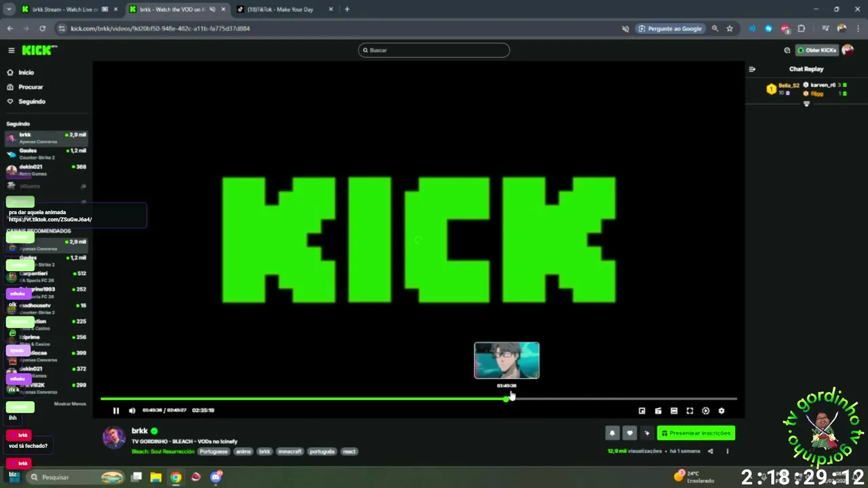This screenshot has width=868, height=488.
Task: Click the Portuguese tag
Action: click(x=214, y=451)
